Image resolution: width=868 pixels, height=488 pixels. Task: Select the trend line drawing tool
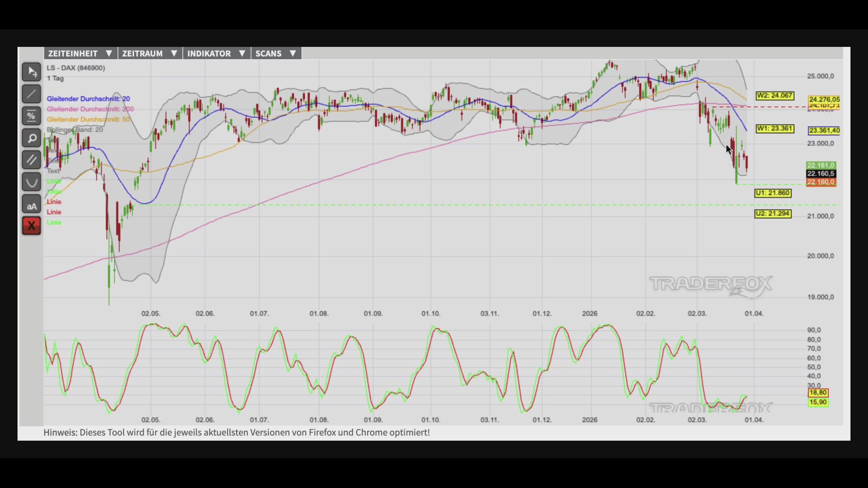31,94
